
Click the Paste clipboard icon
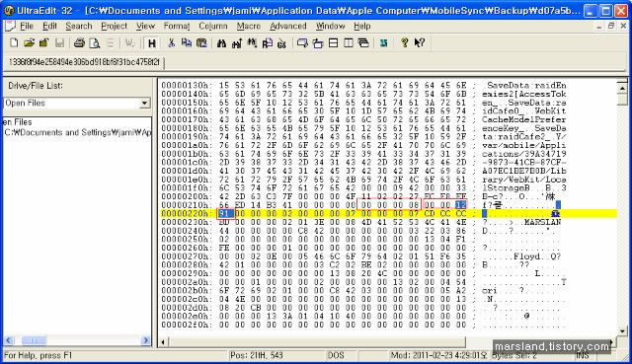pyautogui.click(x=201, y=42)
